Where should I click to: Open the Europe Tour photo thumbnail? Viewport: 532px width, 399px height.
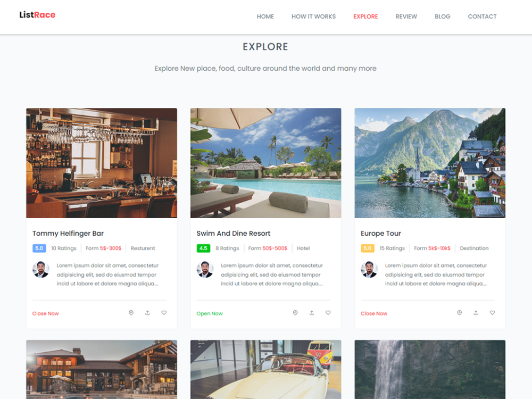pyautogui.click(x=429, y=163)
